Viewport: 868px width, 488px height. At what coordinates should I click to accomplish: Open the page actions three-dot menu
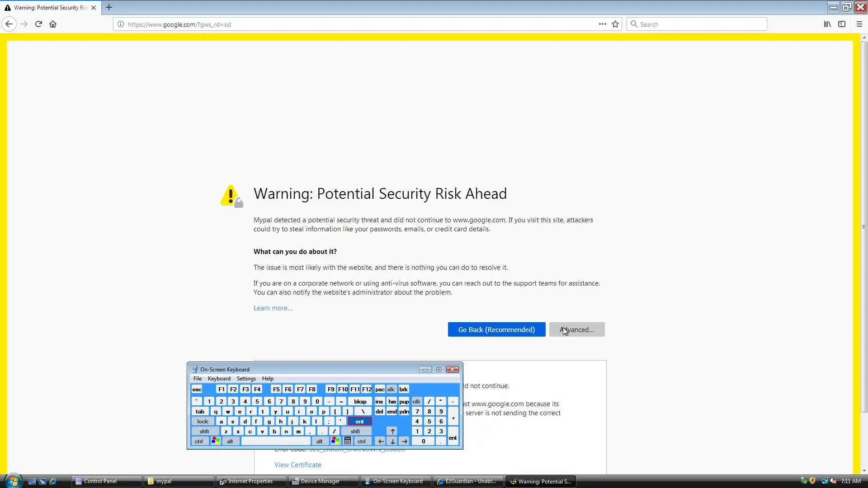tap(602, 24)
